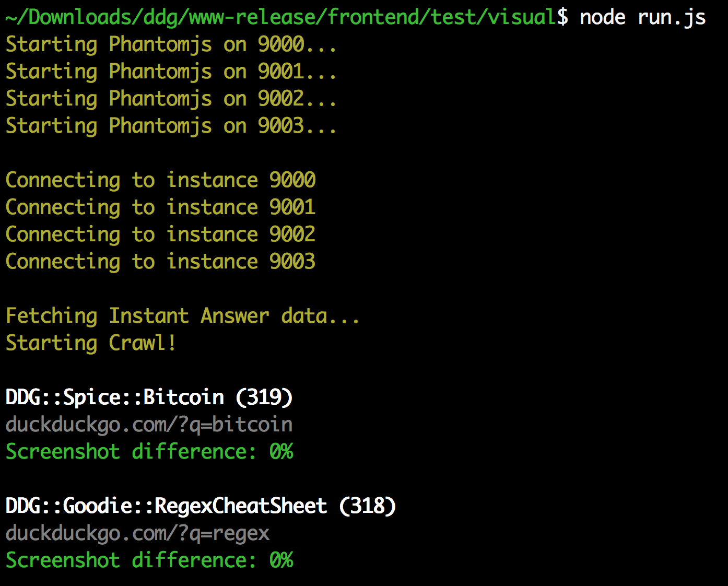Click the working directory path in prompt
This screenshot has height=586, width=728.
tap(281, 17)
